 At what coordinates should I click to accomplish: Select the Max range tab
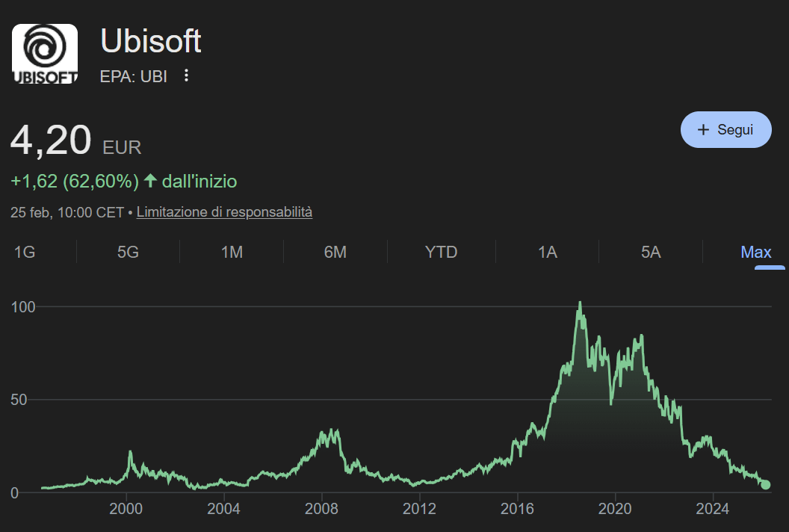click(755, 253)
